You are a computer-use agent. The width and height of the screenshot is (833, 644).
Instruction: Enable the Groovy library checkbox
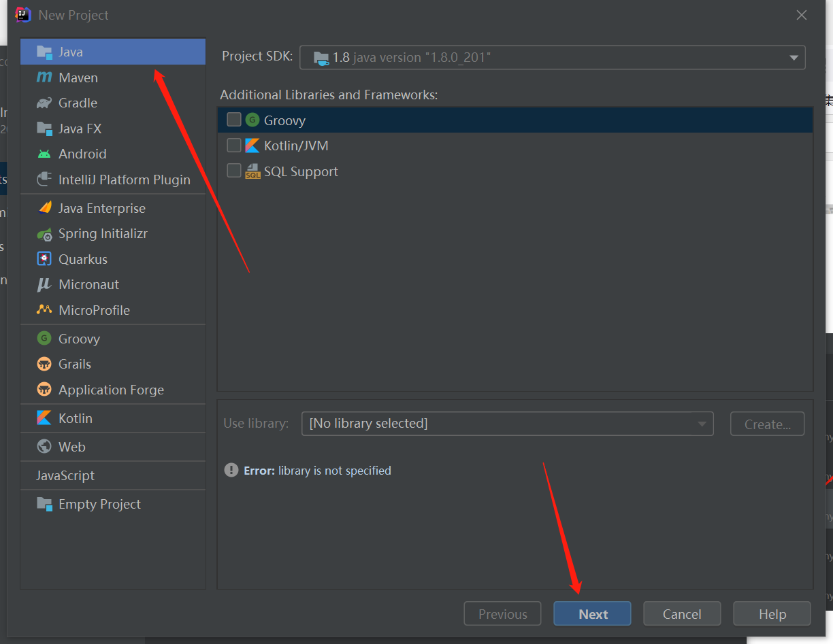[x=234, y=120]
